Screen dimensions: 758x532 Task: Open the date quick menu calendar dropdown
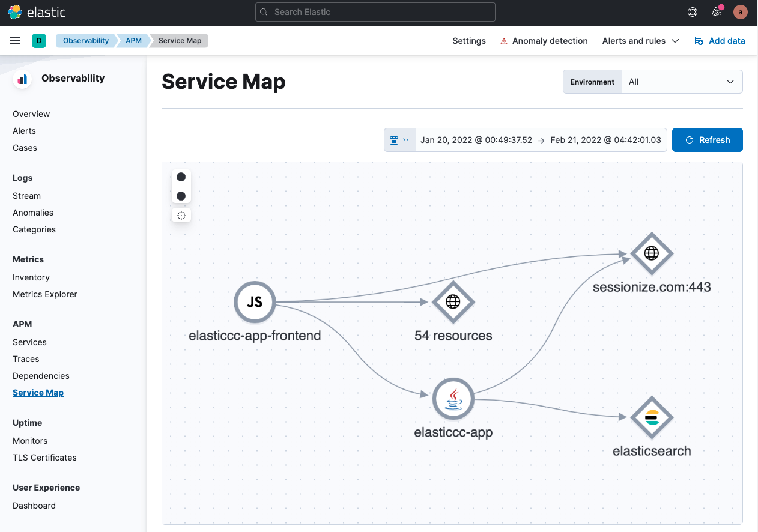point(399,140)
